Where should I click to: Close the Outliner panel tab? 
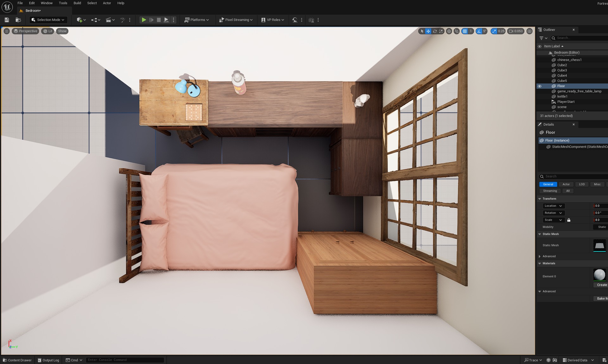click(573, 30)
